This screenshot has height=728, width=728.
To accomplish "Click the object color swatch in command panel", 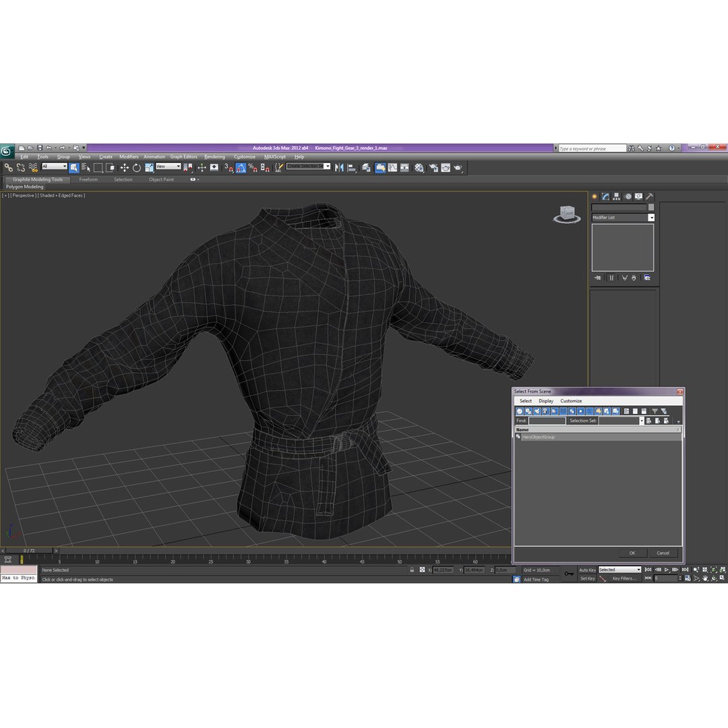I will (651, 207).
